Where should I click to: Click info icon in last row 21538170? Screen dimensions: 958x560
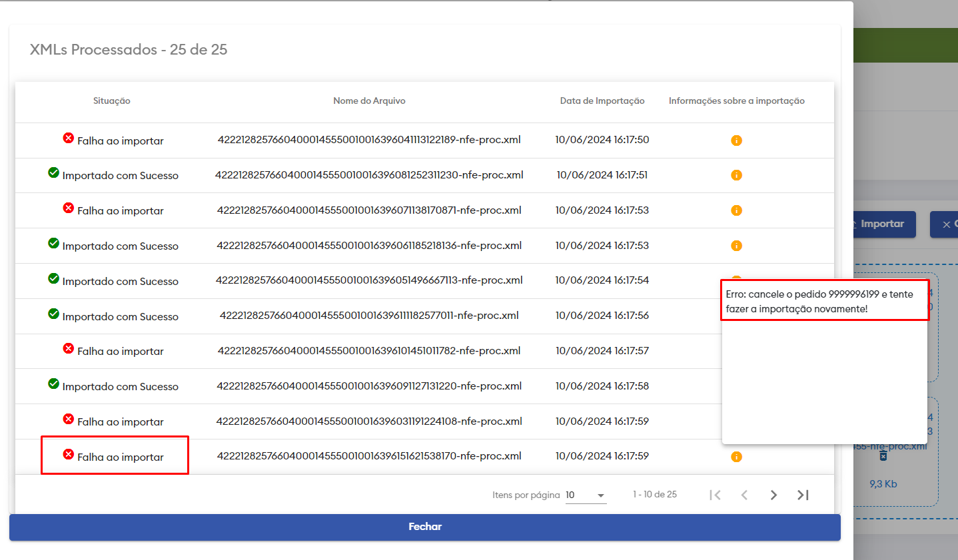pos(736,457)
